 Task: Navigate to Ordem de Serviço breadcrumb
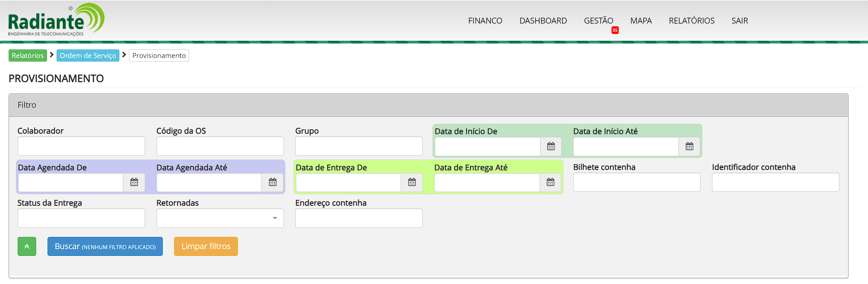click(x=88, y=55)
